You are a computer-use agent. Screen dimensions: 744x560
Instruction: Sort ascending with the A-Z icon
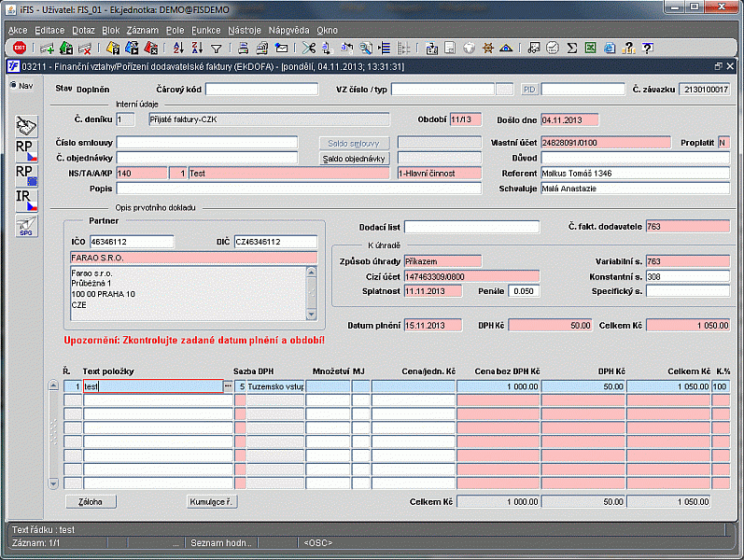(x=178, y=48)
